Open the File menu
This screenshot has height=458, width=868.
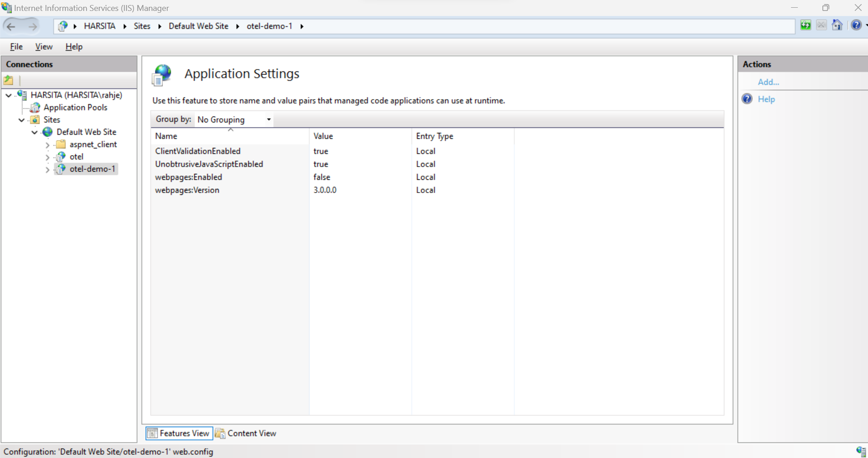click(x=16, y=46)
